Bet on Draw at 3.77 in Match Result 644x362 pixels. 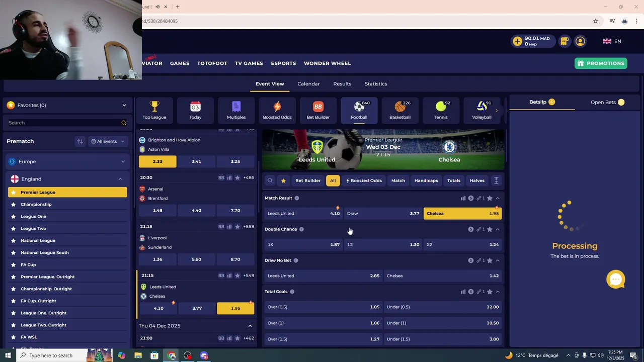[383, 213]
